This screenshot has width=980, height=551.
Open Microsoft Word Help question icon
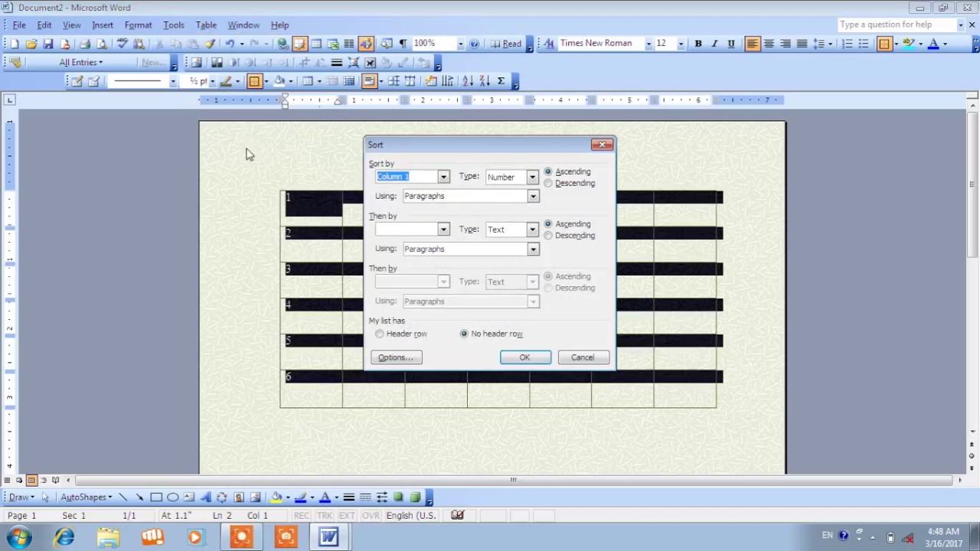(x=474, y=44)
